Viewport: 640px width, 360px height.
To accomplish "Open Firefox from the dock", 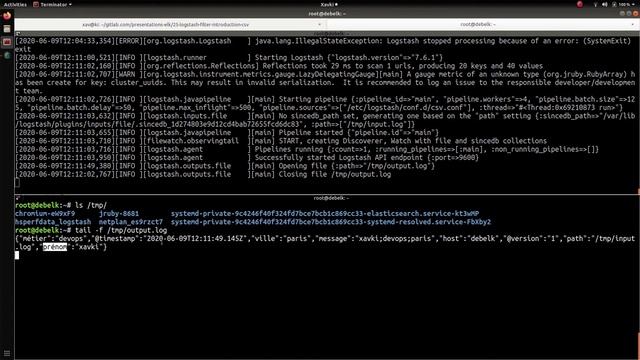I will click(7, 16).
